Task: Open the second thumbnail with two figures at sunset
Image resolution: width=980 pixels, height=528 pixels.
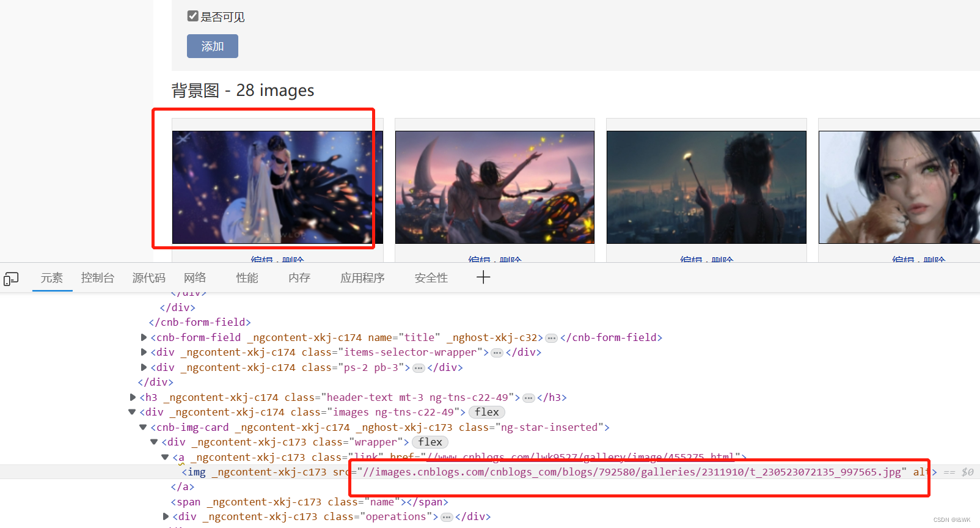Action: (x=495, y=187)
